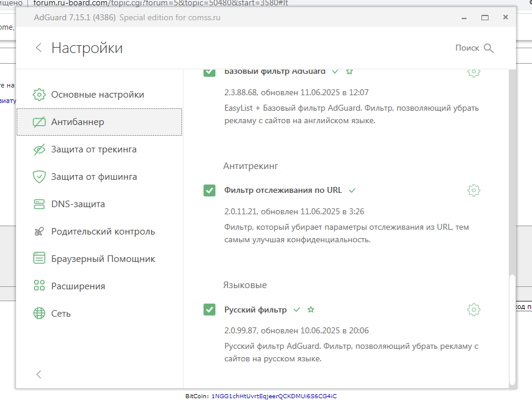Image resolution: width=532 pixels, height=400 pixels.
Task: Open the BitCoin address link below window
Action: [274, 396]
